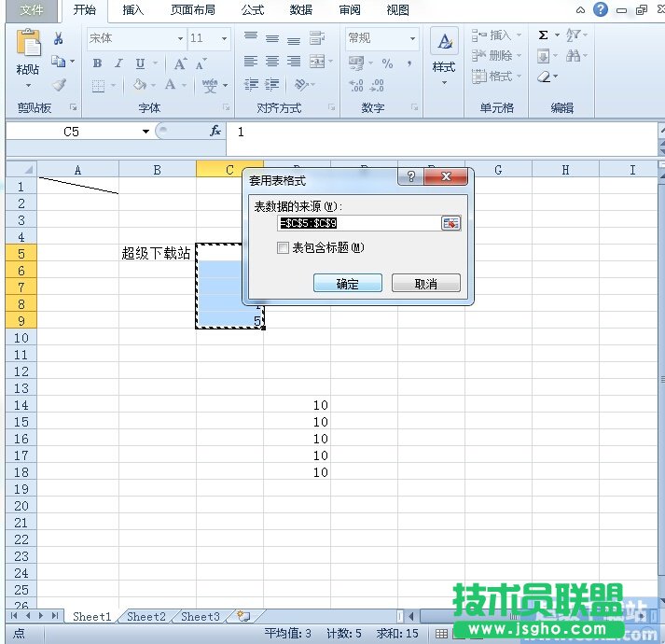
Task: Click the range selector icon in dialog
Action: [x=450, y=223]
